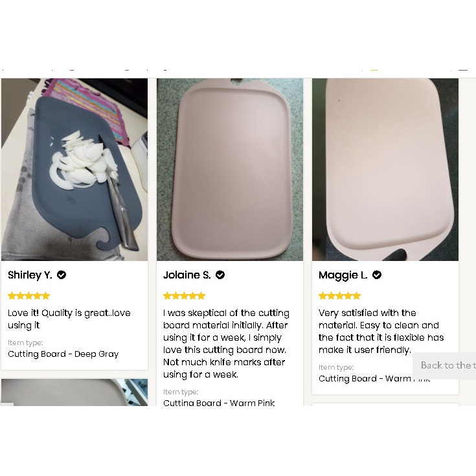Click Maggie L.'s five-star rating
This screenshot has height=476, width=476.
[340, 296]
